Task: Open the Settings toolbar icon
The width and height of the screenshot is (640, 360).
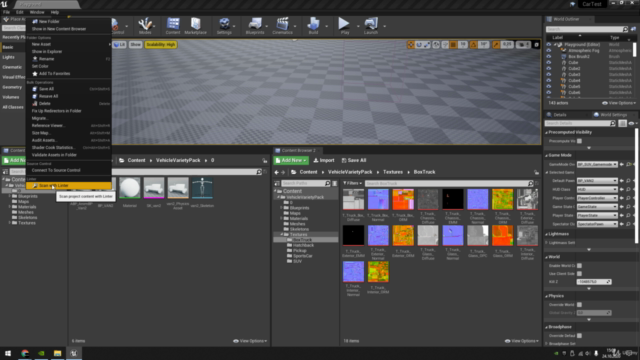Action: click(x=224, y=26)
